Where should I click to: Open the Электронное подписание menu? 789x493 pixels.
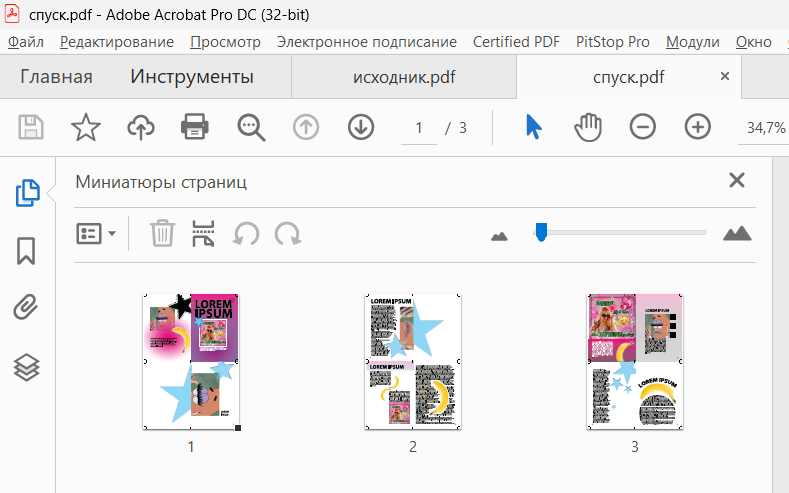[367, 42]
